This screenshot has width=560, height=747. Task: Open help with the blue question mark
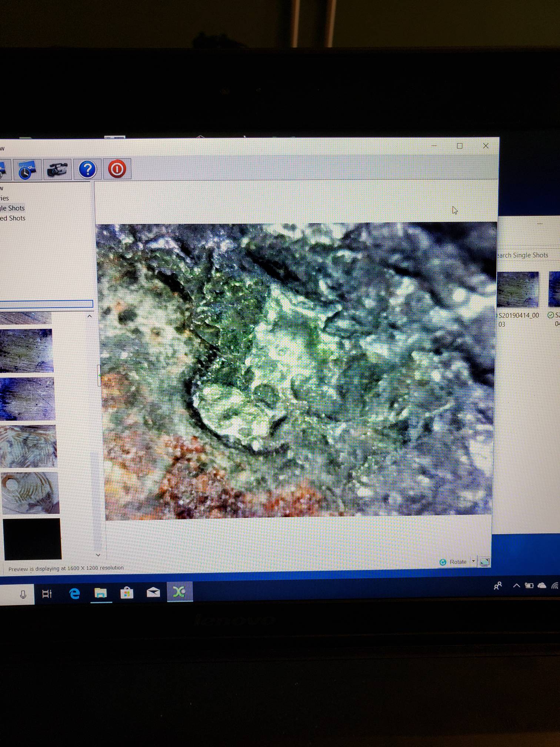point(87,170)
